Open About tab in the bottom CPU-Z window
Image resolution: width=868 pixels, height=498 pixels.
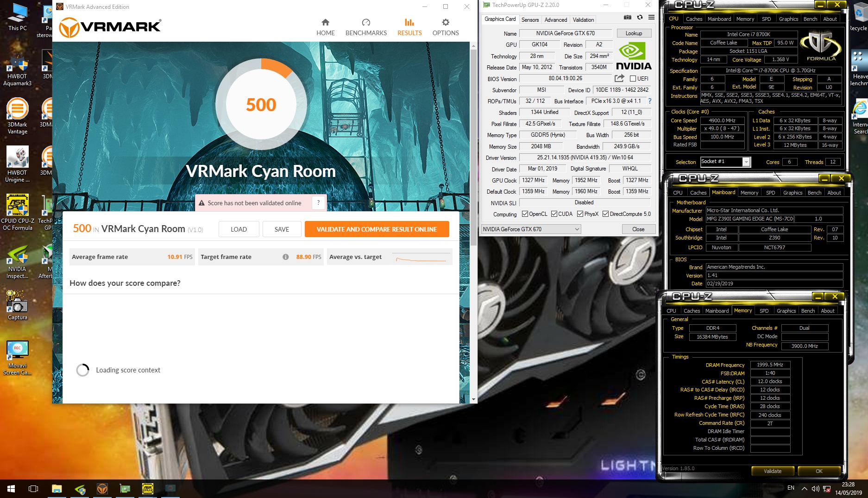tap(828, 311)
